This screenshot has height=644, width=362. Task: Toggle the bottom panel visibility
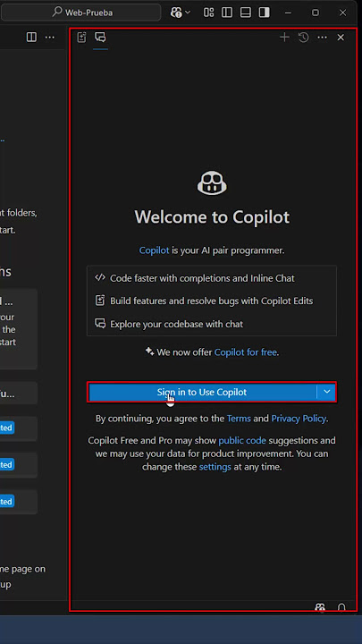246,13
